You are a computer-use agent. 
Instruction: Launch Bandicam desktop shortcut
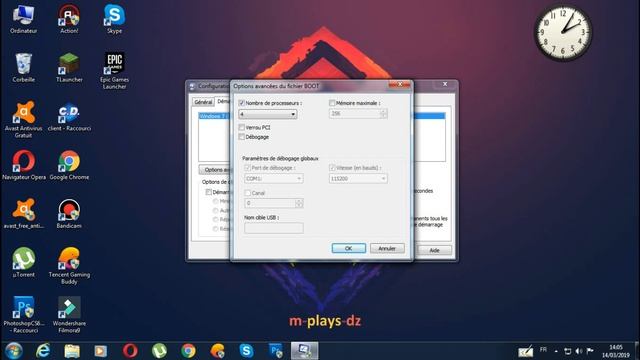tap(69, 214)
